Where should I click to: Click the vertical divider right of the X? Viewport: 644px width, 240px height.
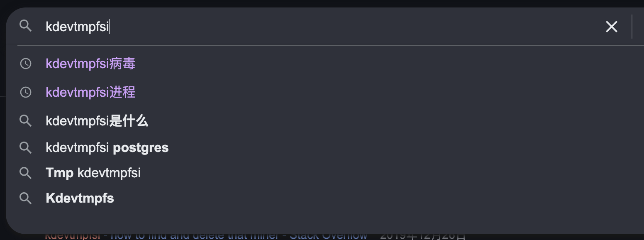coord(632,27)
